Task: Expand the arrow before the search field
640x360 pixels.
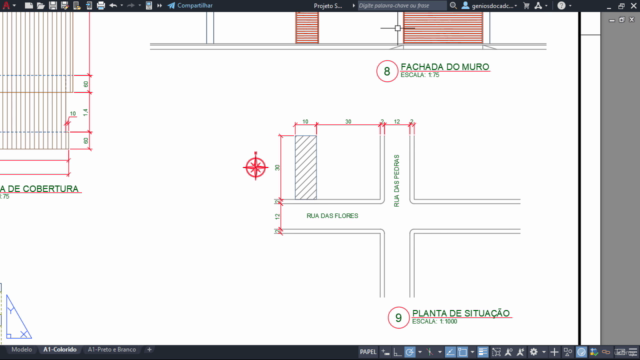Action: point(353,5)
